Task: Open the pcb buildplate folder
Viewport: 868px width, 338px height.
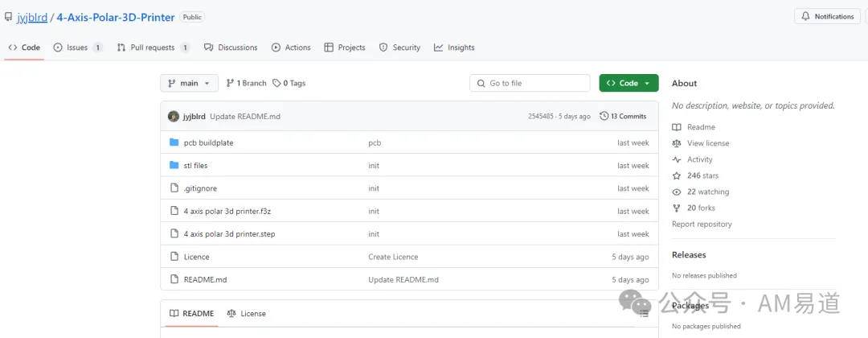Action: [209, 143]
